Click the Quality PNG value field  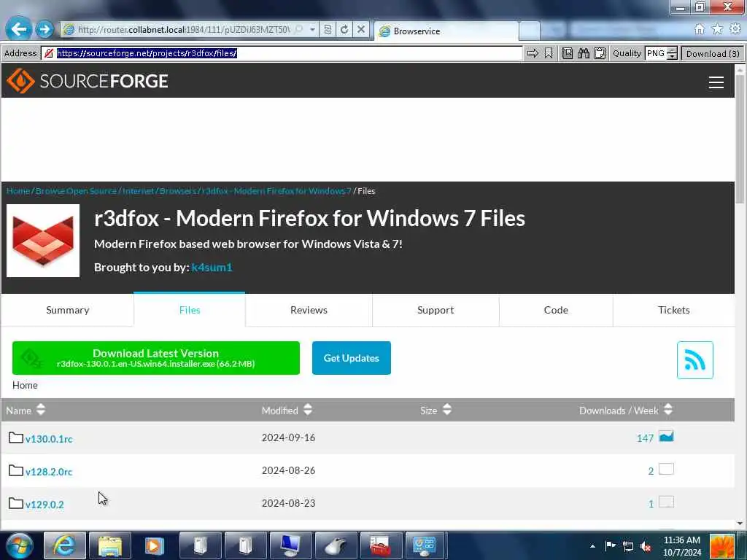coord(656,53)
